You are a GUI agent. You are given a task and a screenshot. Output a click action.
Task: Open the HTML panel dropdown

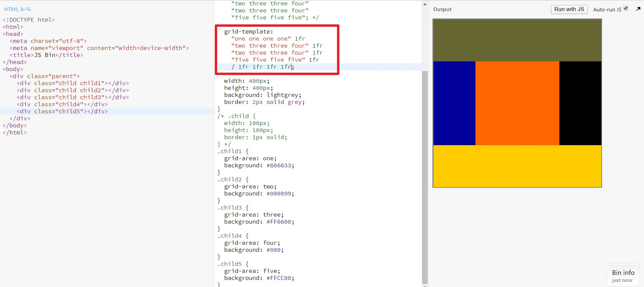(x=17, y=9)
